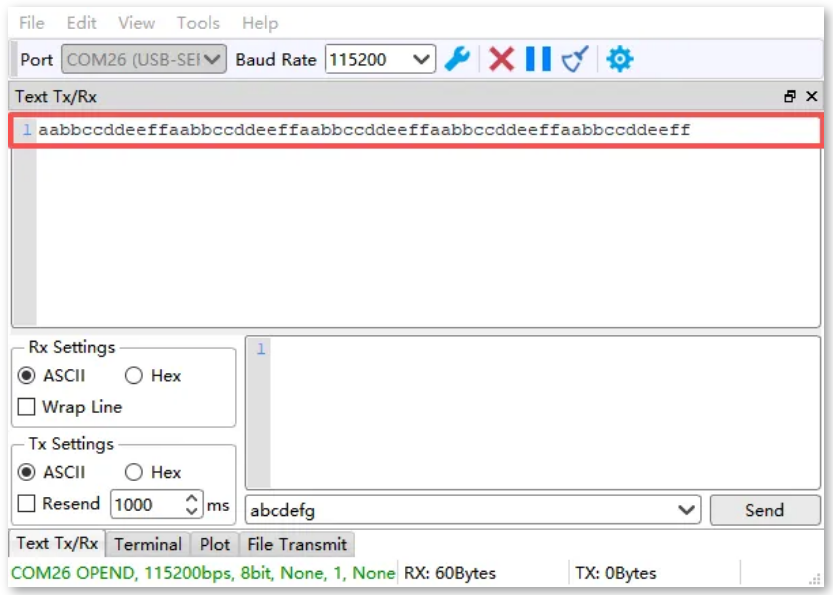This screenshot has width=833, height=595.
Task: Click the red X disconnect icon
Action: pos(502,59)
